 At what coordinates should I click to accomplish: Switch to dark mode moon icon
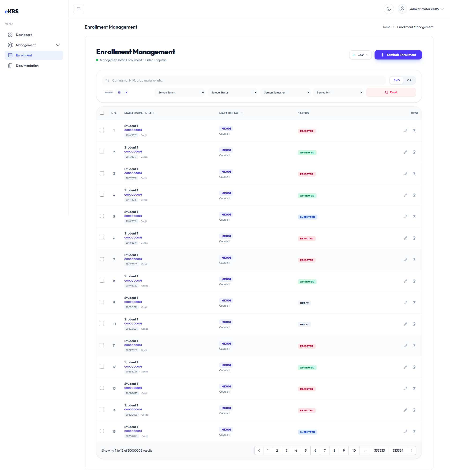[x=389, y=9]
